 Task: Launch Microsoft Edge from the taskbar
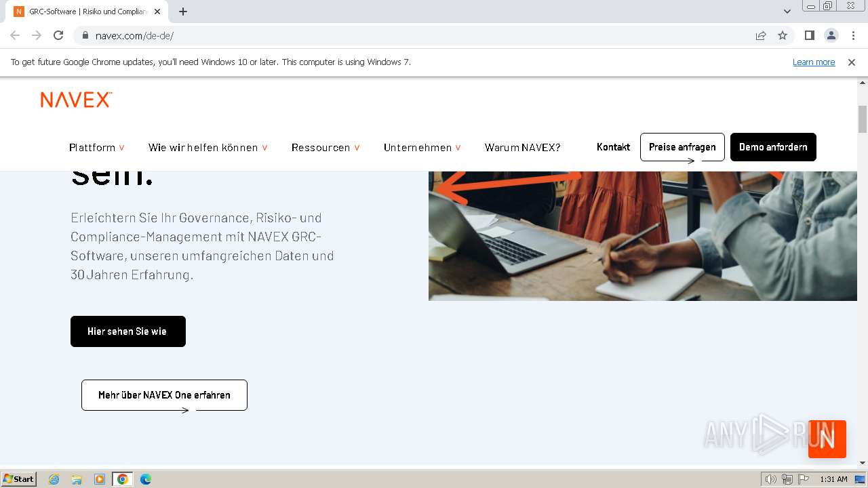[x=146, y=479]
